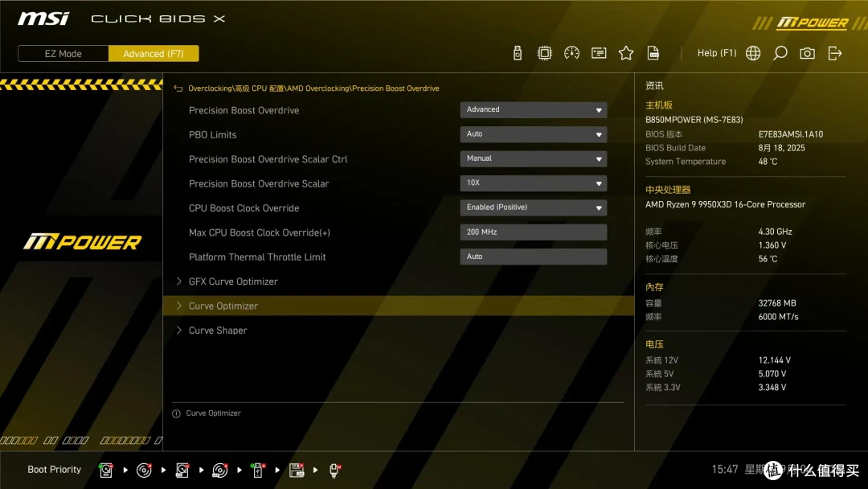868x489 pixels.
Task: Open CPU Boost Clock Override dropdown
Action: click(x=533, y=208)
